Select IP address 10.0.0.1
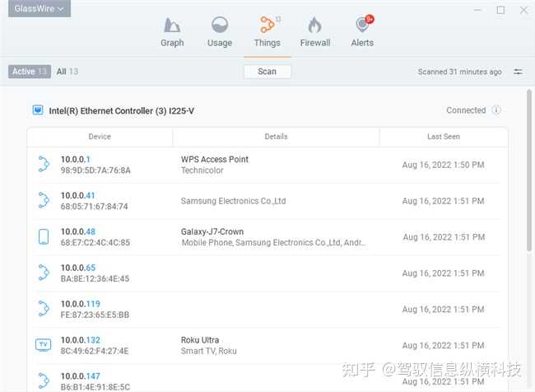The width and height of the screenshot is (535, 392). click(x=76, y=159)
